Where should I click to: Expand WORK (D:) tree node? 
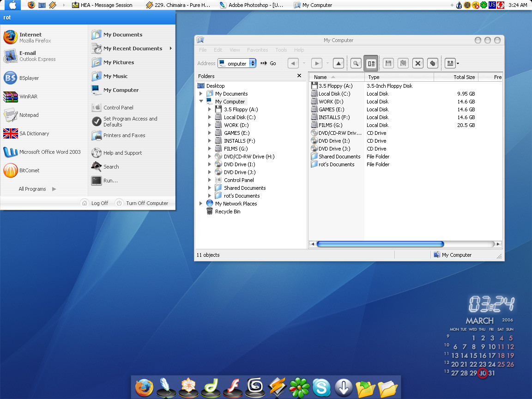pos(209,125)
